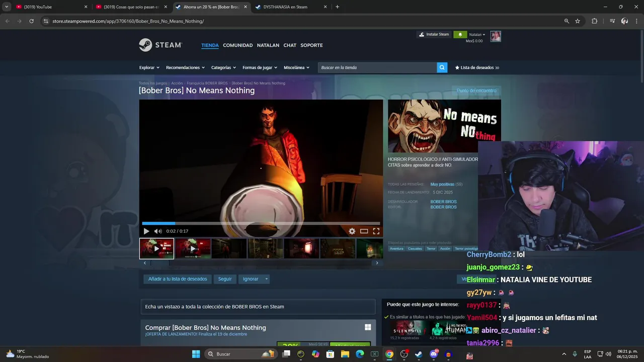Click the Windows Start button

pos(196,354)
